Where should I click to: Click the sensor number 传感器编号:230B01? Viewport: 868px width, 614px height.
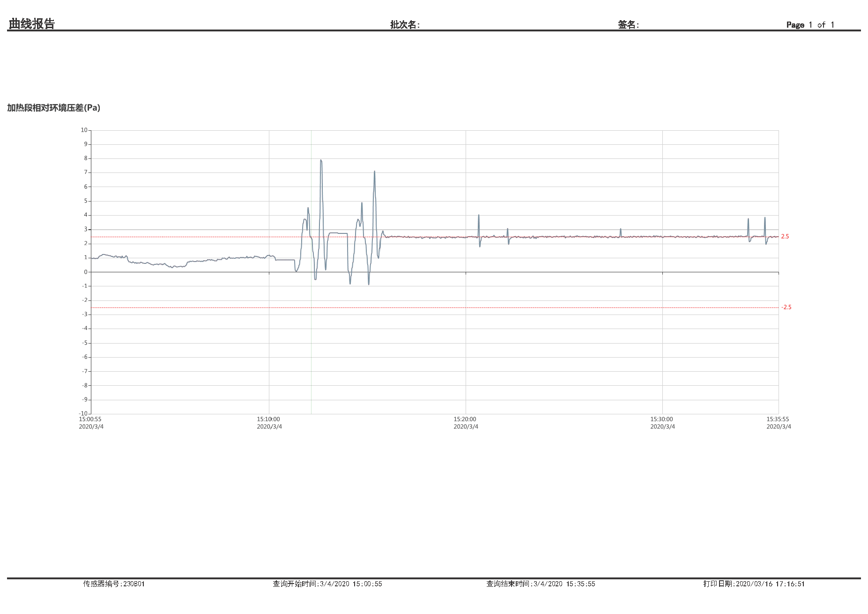click(114, 584)
